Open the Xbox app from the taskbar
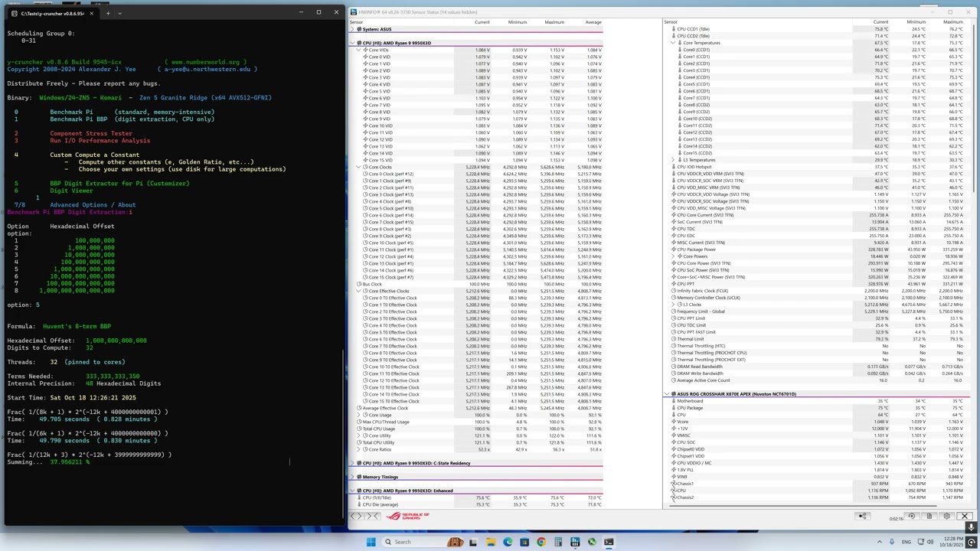 coord(592,542)
